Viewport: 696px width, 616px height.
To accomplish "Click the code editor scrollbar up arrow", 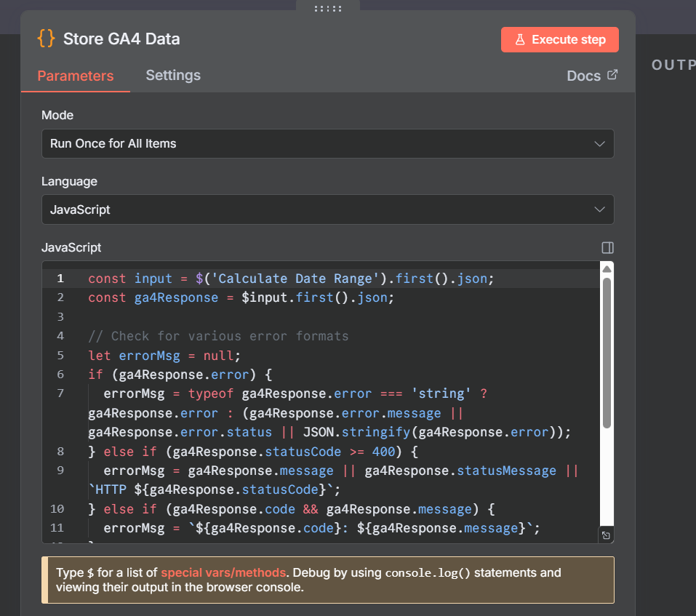I will [607, 268].
